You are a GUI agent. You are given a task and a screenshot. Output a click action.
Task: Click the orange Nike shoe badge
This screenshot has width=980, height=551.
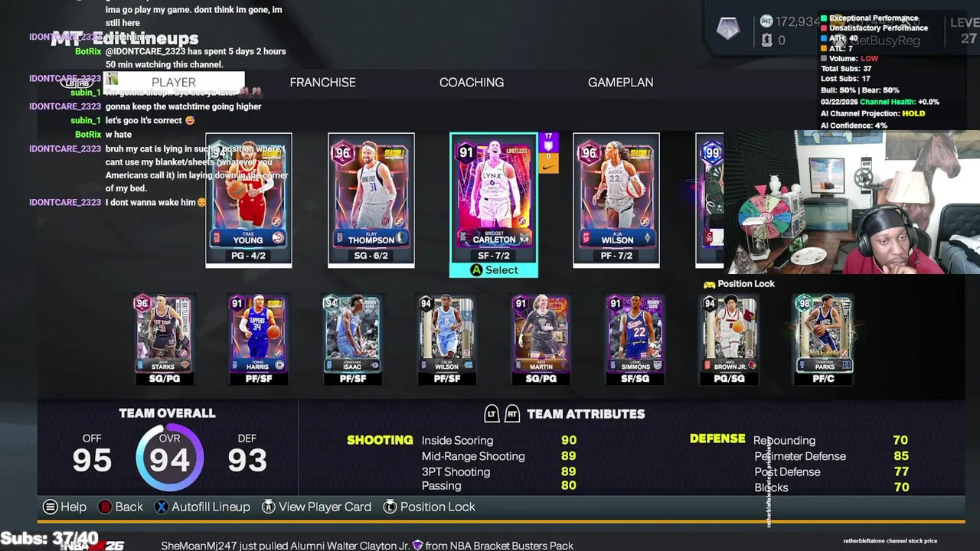[548, 163]
